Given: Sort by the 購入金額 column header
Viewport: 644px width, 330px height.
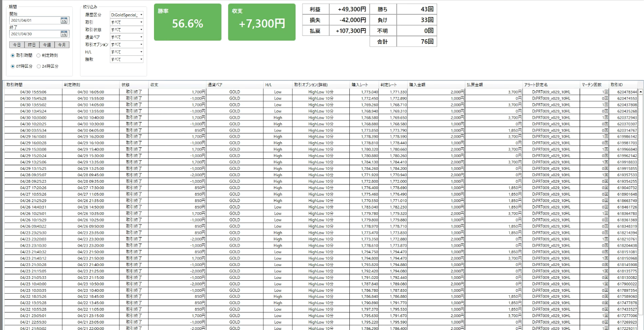Looking at the screenshot, I should (436, 85).
